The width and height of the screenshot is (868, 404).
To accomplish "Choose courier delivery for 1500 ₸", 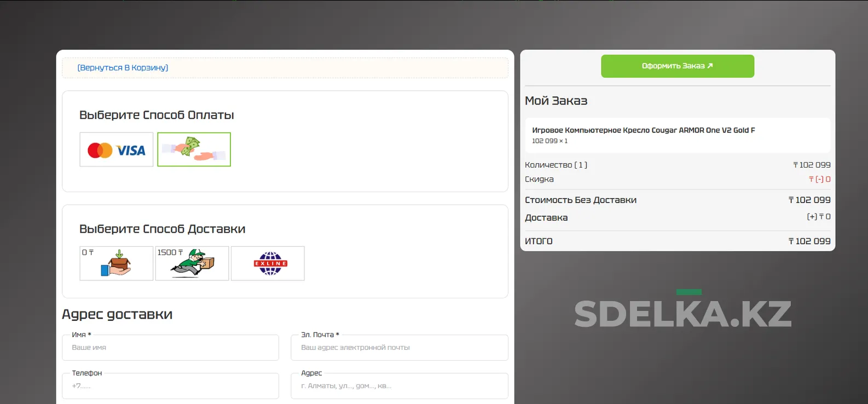I will (192, 263).
